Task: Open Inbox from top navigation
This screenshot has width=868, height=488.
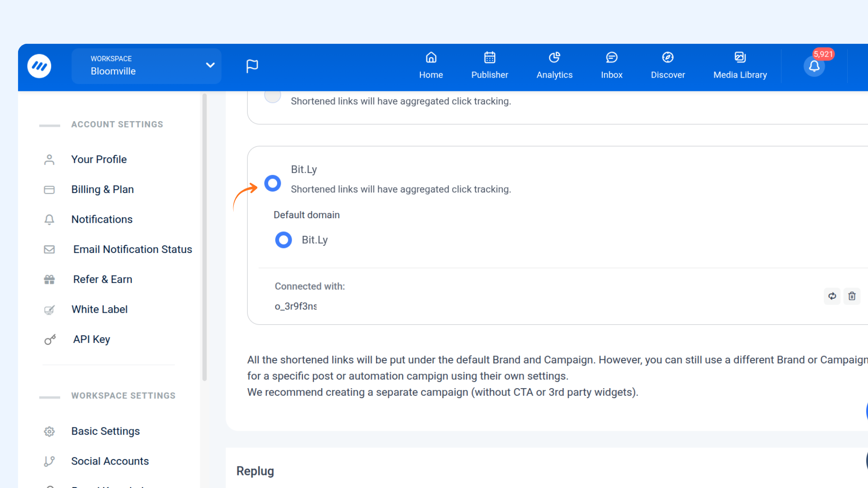Action: 612,66
